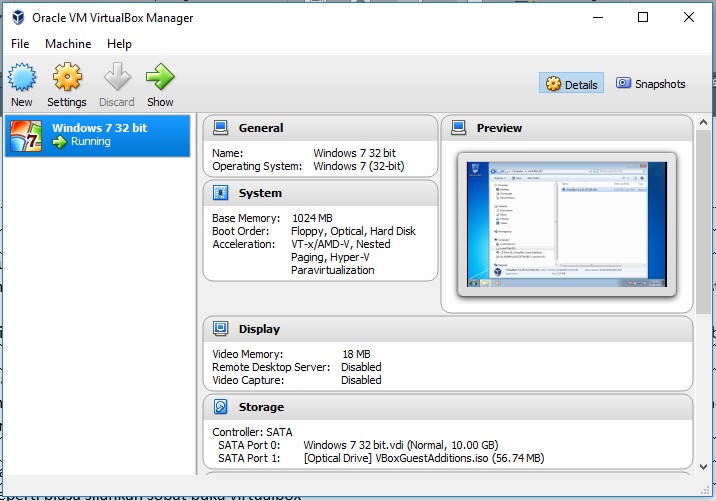Image resolution: width=716 pixels, height=501 pixels.
Task: Click the General section monitor icon
Action: click(x=221, y=128)
